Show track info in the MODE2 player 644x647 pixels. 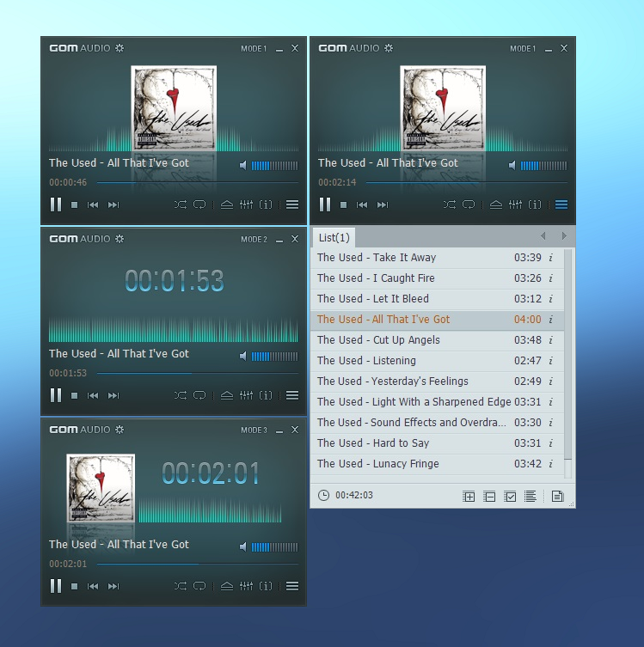pos(266,395)
